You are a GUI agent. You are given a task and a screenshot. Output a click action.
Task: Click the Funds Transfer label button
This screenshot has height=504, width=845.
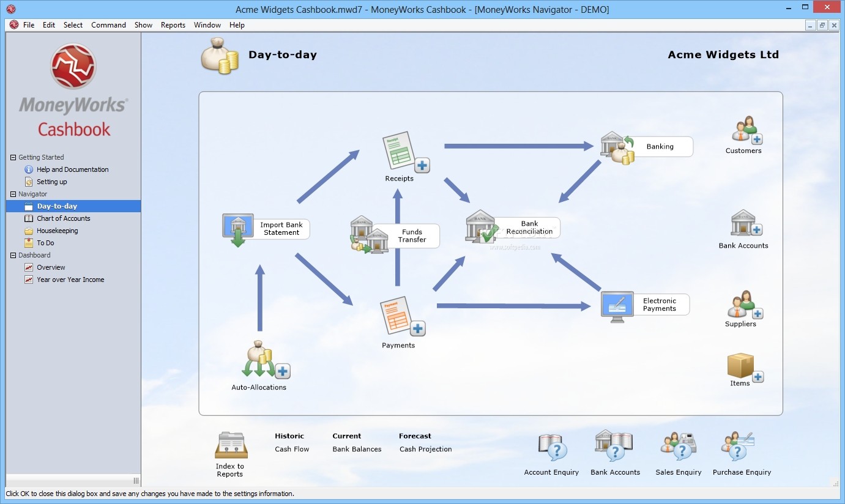(x=412, y=235)
